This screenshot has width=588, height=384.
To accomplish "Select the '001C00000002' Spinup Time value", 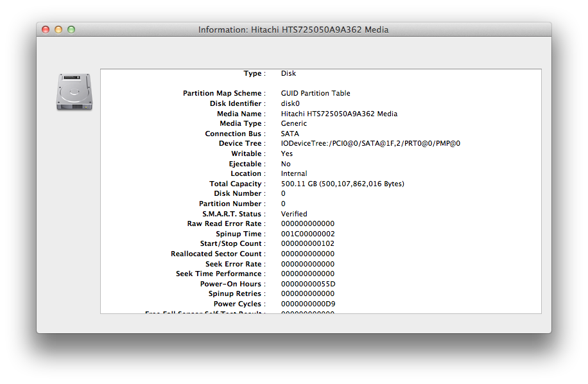I will 308,234.
